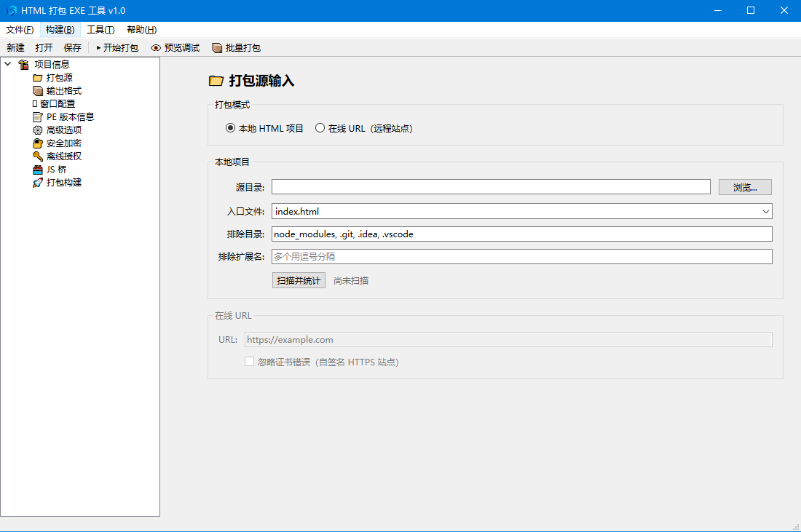Click the 项目信息 root tree icon
The height and width of the screenshot is (532, 801).
23,64
